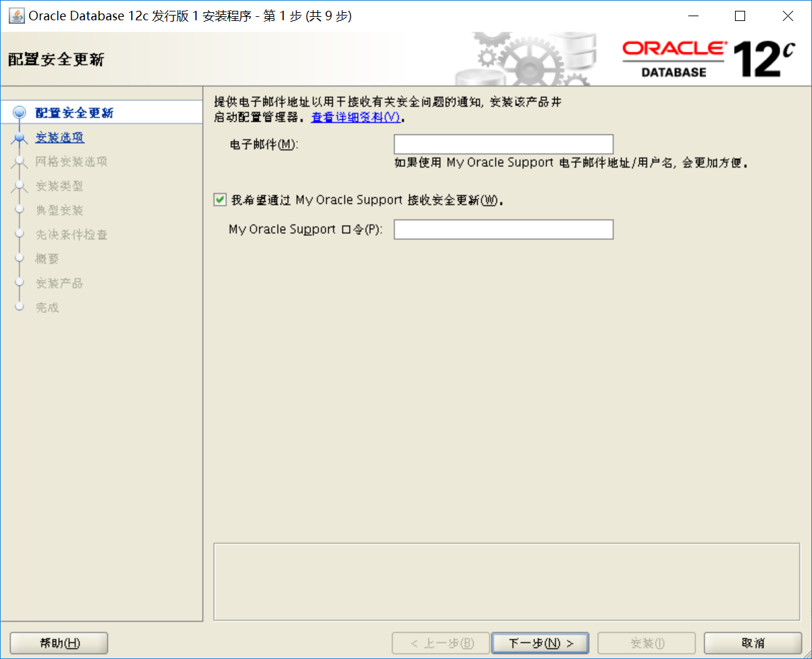Click the 典型安装 step label
Screen dimensions: 812x659
click(x=59, y=210)
